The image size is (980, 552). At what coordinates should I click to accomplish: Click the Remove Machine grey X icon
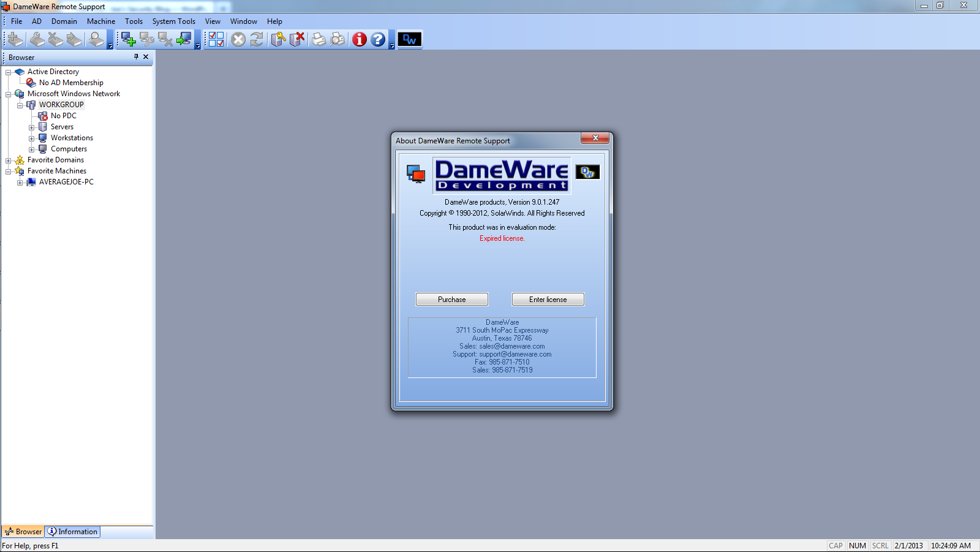click(x=165, y=40)
